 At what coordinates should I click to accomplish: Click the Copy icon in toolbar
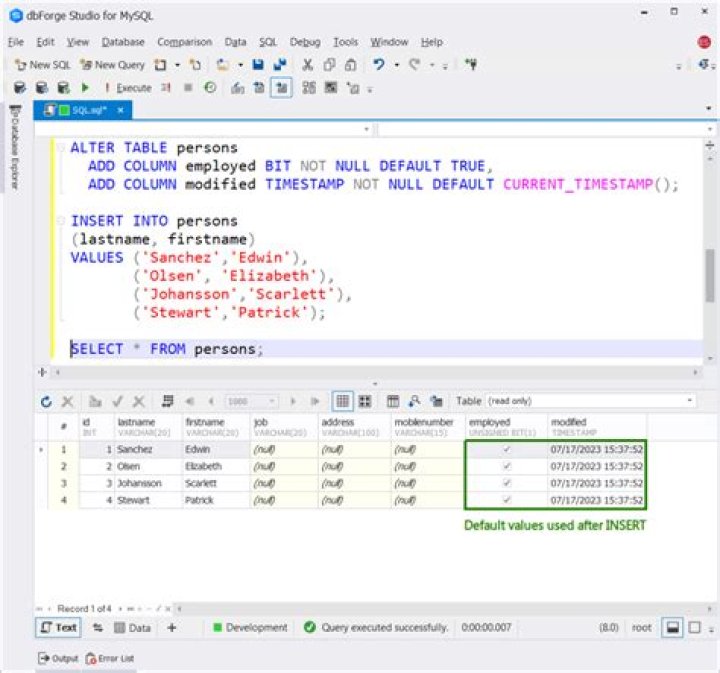tap(329, 65)
